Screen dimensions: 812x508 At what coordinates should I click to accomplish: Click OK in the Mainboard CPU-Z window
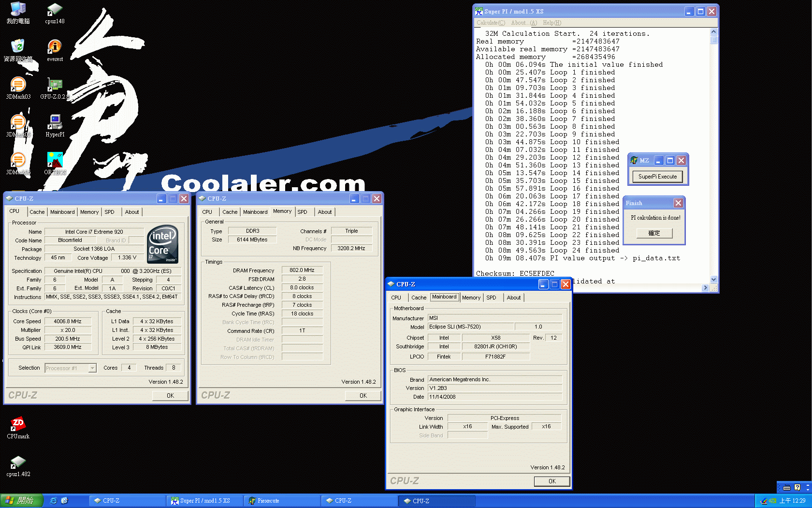(x=552, y=481)
